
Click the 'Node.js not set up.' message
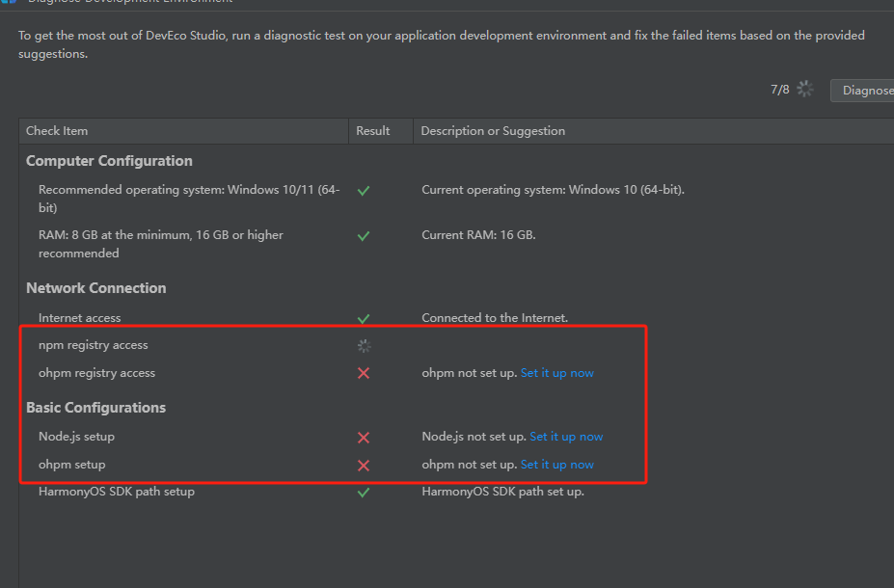click(x=474, y=437)
